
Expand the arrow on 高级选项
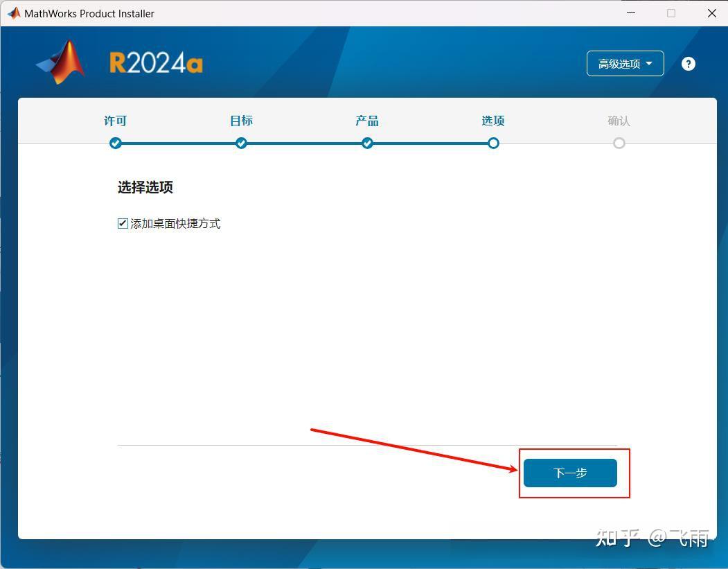click(650, 63)
